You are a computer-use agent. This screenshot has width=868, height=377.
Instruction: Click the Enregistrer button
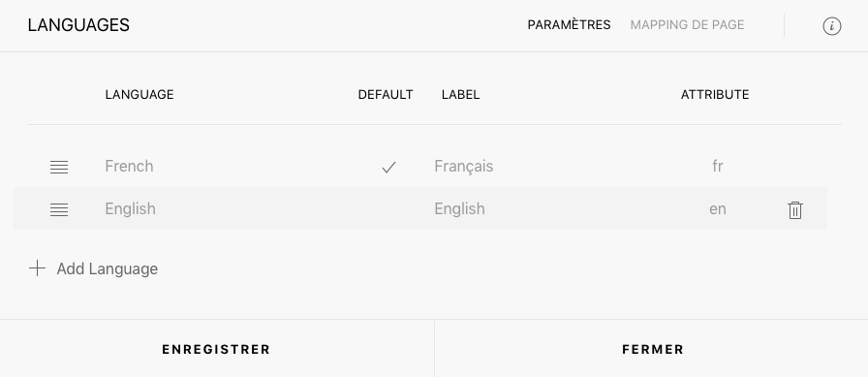tap(216, 349)
